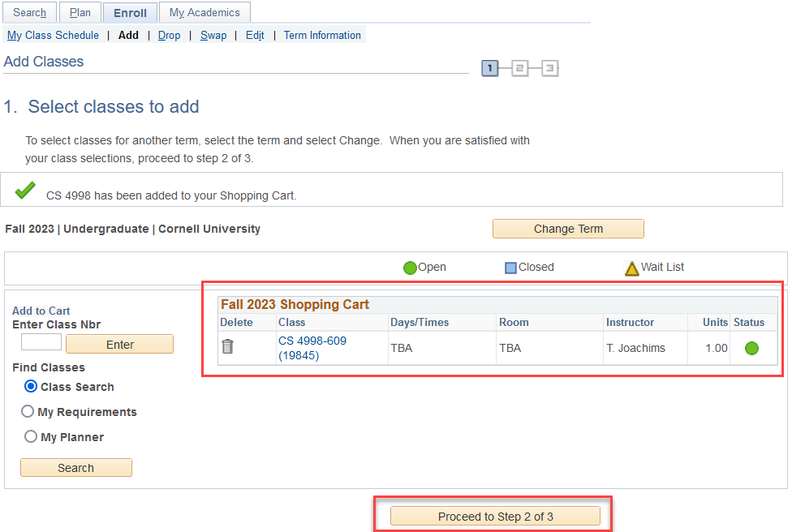Screen dimensions: 792x532
Task: Click step 1 progress indicator box
Action: 489,68
